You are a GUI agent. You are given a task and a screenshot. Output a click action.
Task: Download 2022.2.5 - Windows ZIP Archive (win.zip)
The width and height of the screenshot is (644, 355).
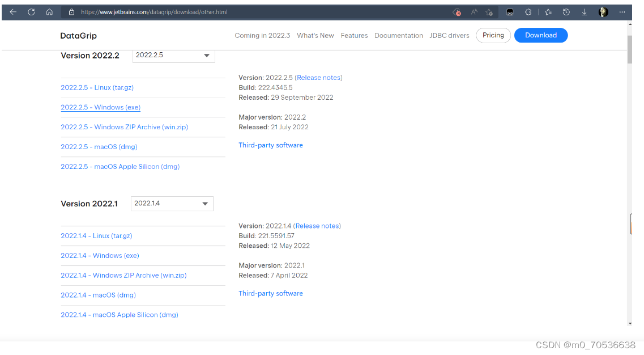click(125, 127)
